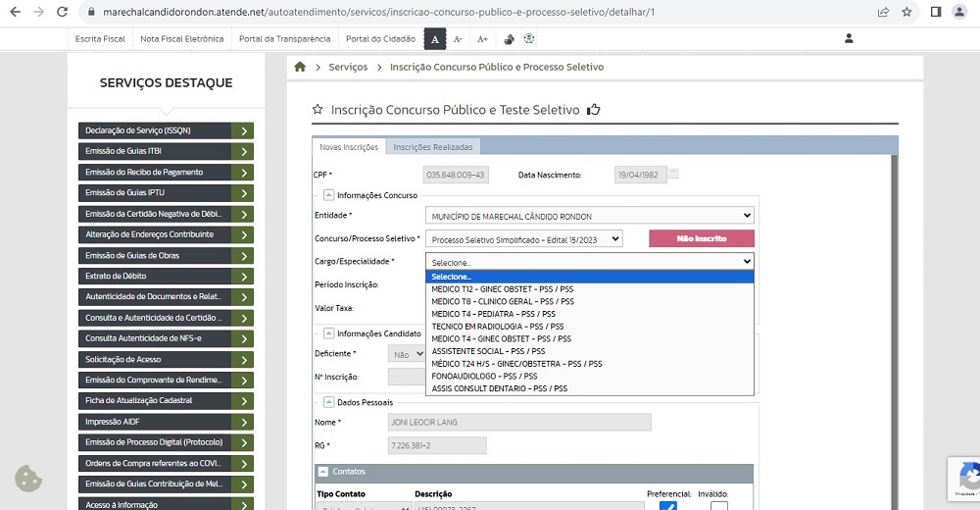Click the thumbs-up icon next to title
This screenshot has width=980, height=510.
(x=593, y=110)
